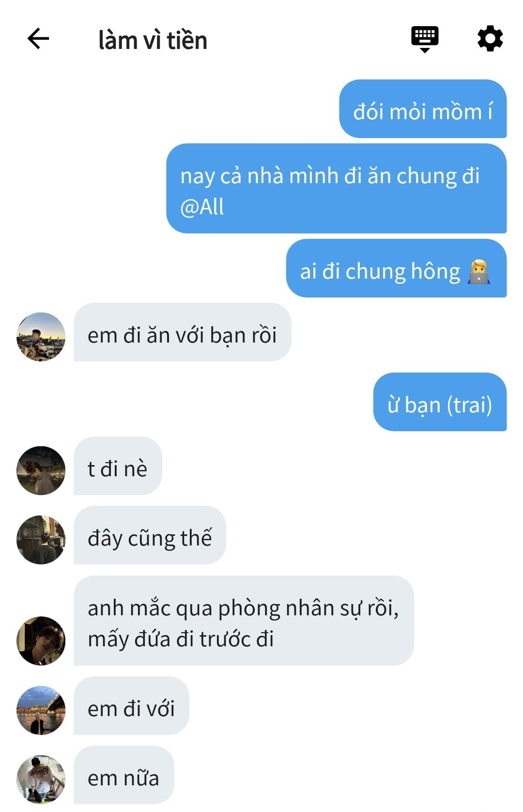Select the 'em đi với' message bubble

131,705
